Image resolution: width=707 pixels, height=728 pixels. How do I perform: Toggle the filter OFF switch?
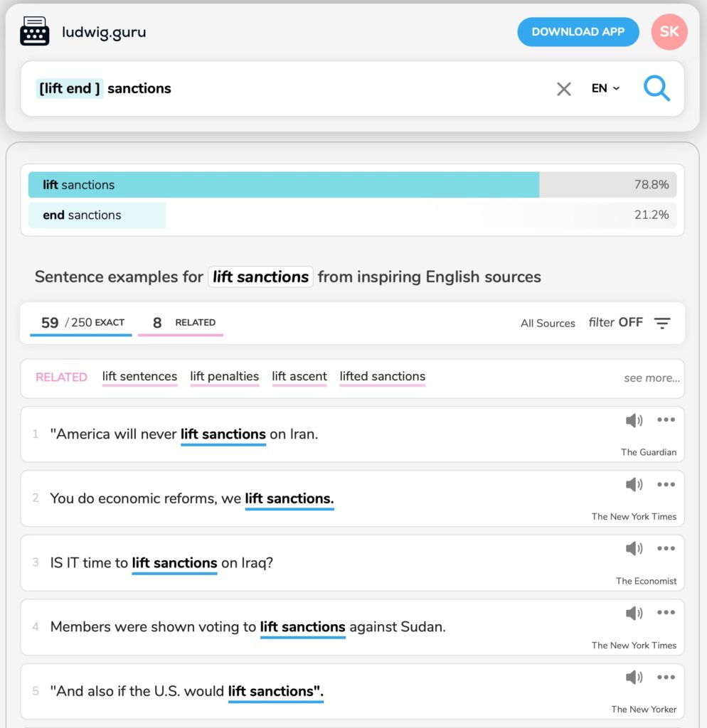616,323
